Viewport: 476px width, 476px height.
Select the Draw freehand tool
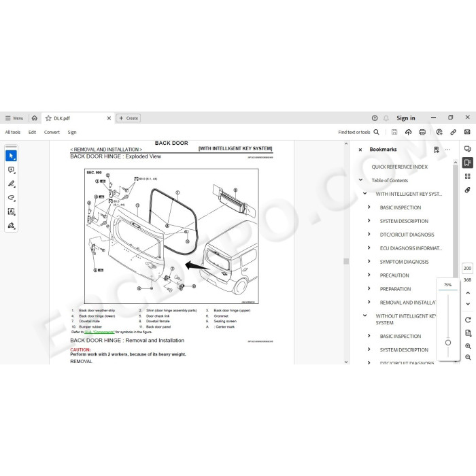[x=12, y=198]
